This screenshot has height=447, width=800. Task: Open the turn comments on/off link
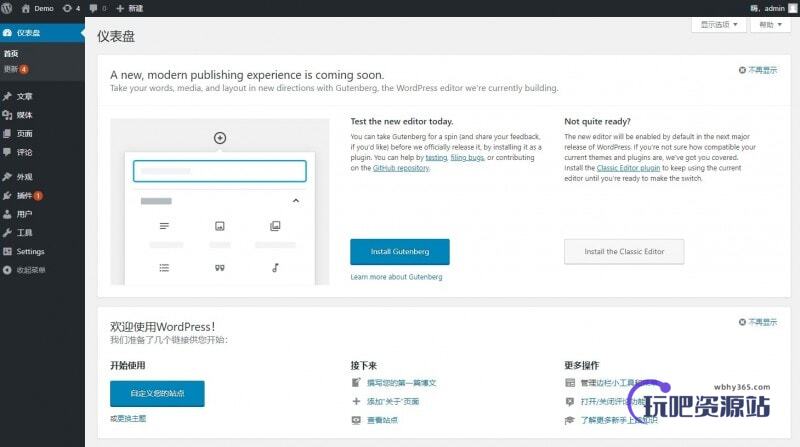[x=612, y=402]
